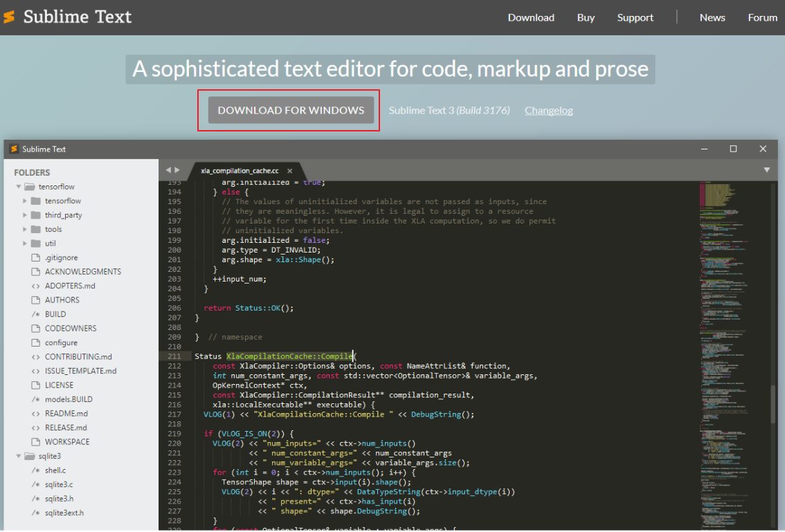The image size is (785, 532).
Task: Open sqlite3ext.h file
Action: click(x=64, y=513)
